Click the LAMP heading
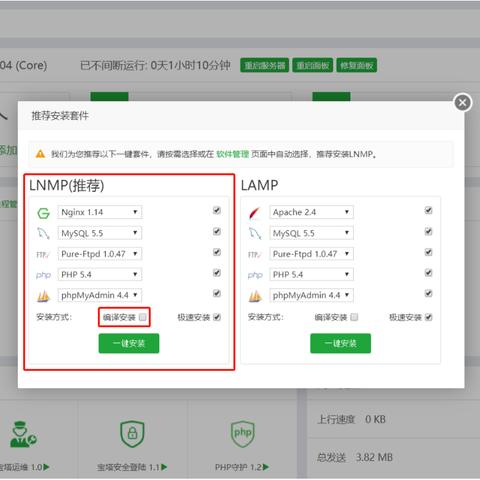480x480 pixels. tap(259, 185)
